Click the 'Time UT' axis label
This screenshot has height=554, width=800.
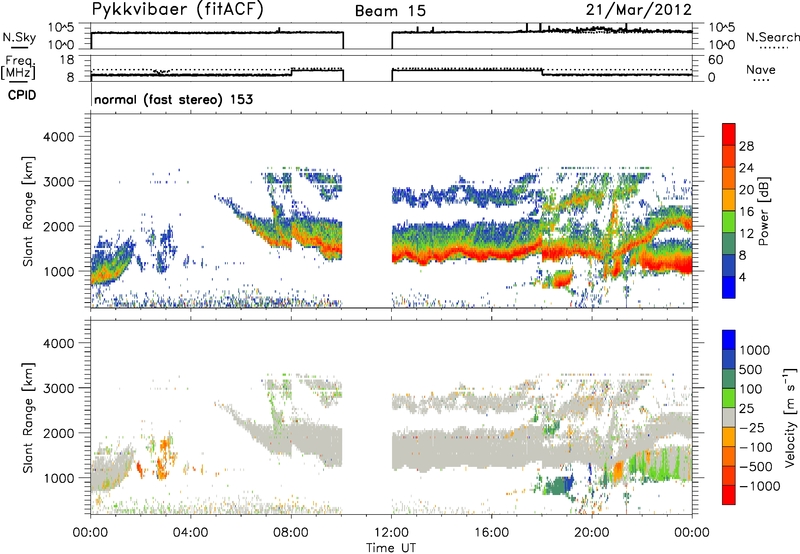coord(391,548)
